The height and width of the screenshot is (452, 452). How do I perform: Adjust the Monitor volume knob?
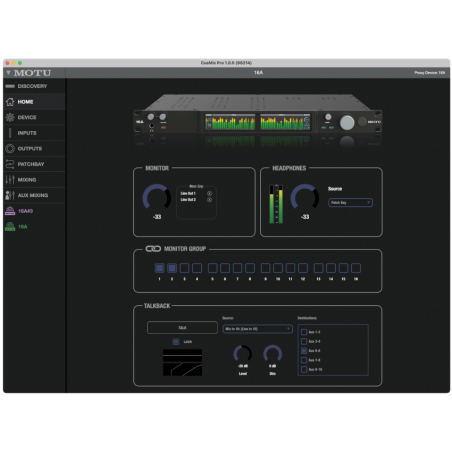(157, 197)
